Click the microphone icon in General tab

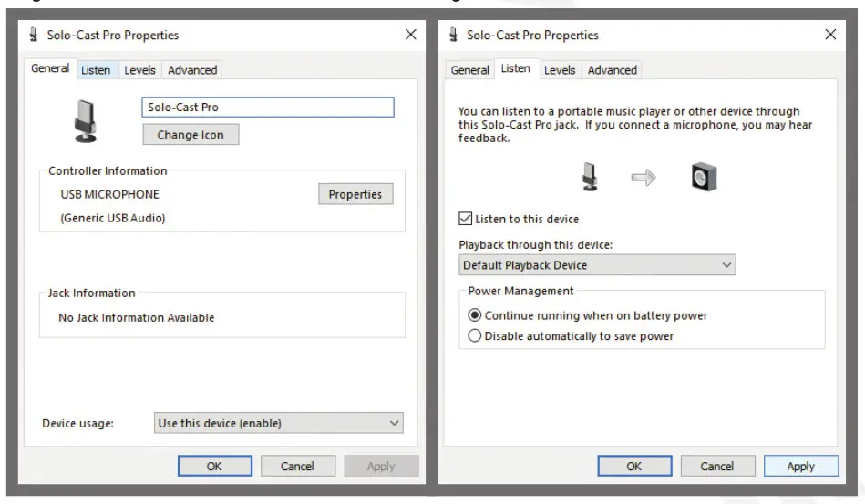tap(87, 121)
